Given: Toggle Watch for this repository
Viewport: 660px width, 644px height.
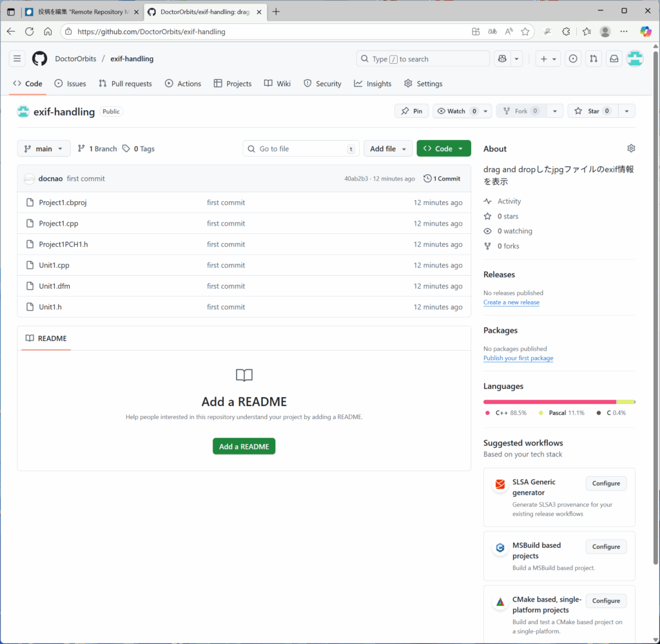Looking at the screenshot, I should click(x=456, y=111).
